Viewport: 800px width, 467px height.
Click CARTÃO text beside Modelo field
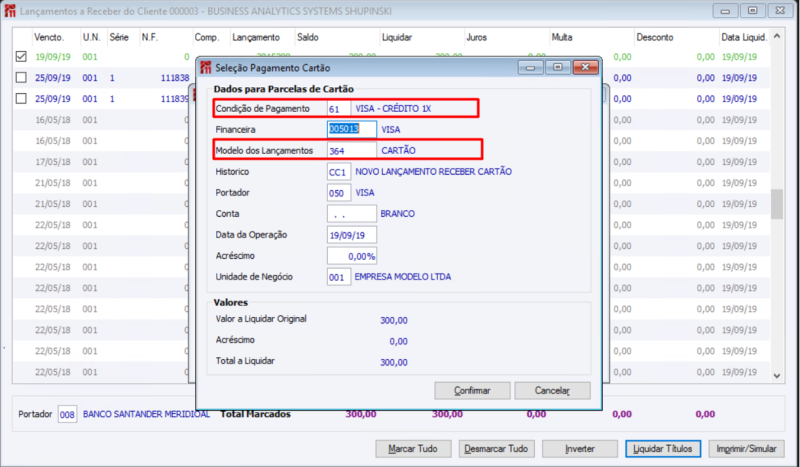pos(398,151)
